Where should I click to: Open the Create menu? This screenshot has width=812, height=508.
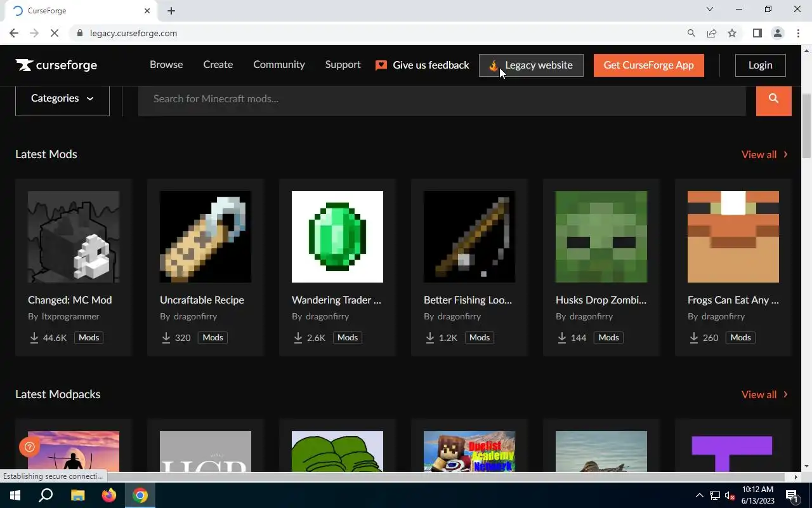tap(218, 65)
